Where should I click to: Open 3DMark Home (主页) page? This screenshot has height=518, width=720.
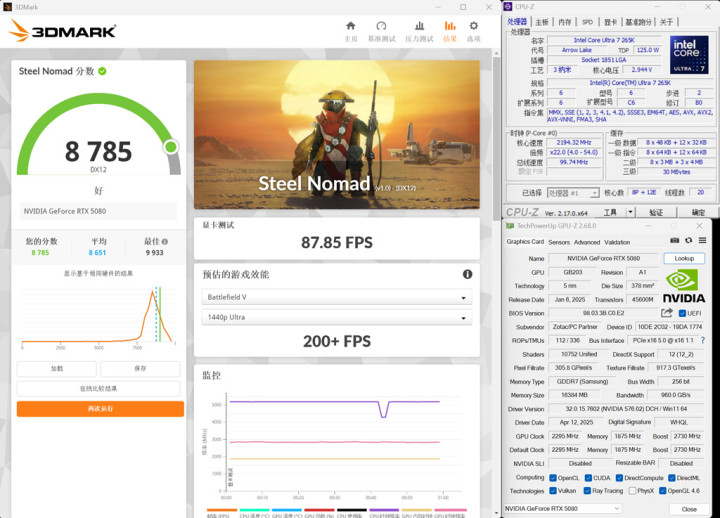click(x=351, y=30)
